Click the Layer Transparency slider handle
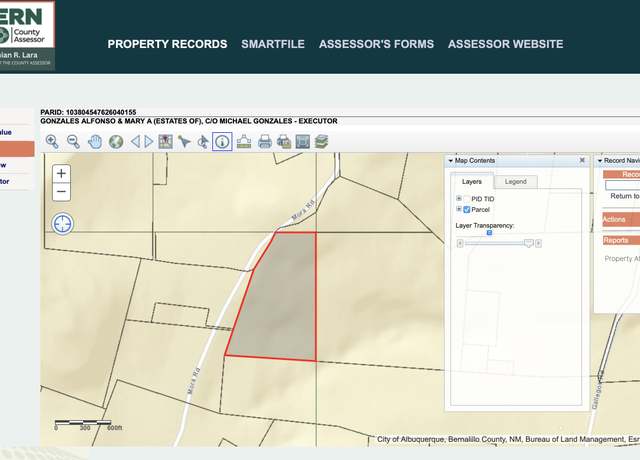Image resolution: width=640 pixels, height=460 pixels. pyautogui.click(x=529, y=244)
